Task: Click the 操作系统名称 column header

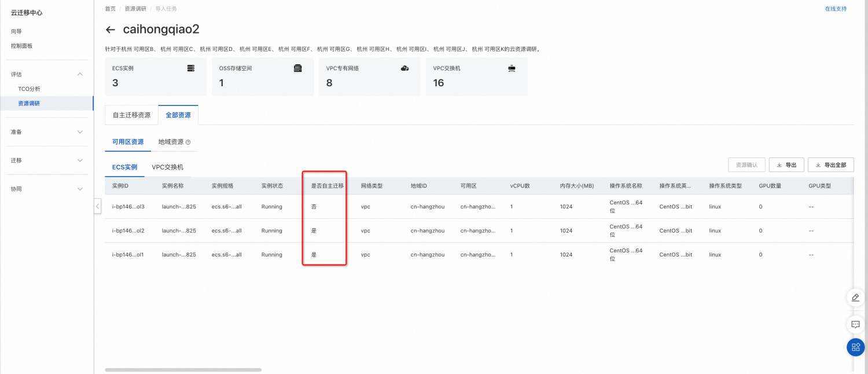Action: click(x=626, y=186)
